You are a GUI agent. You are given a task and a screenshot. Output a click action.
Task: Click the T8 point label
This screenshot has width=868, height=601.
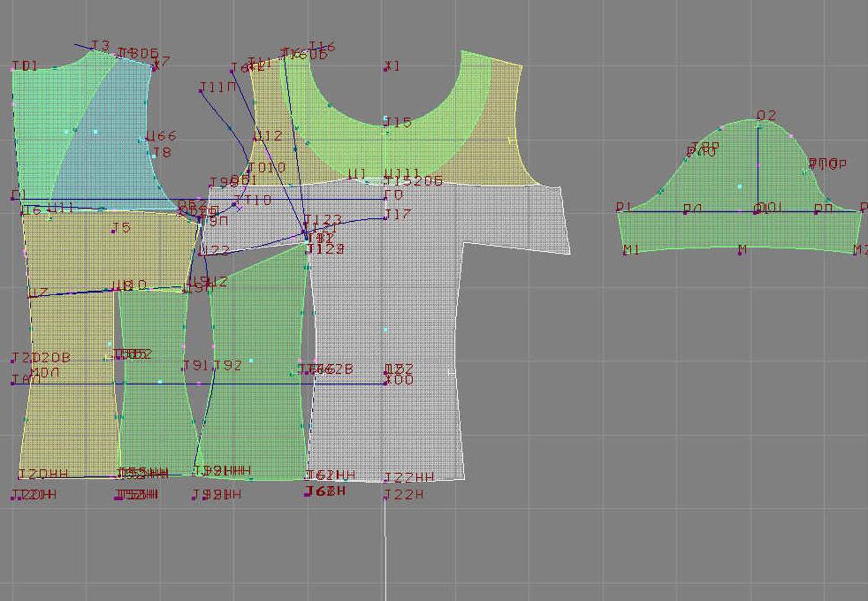(162, 152)
